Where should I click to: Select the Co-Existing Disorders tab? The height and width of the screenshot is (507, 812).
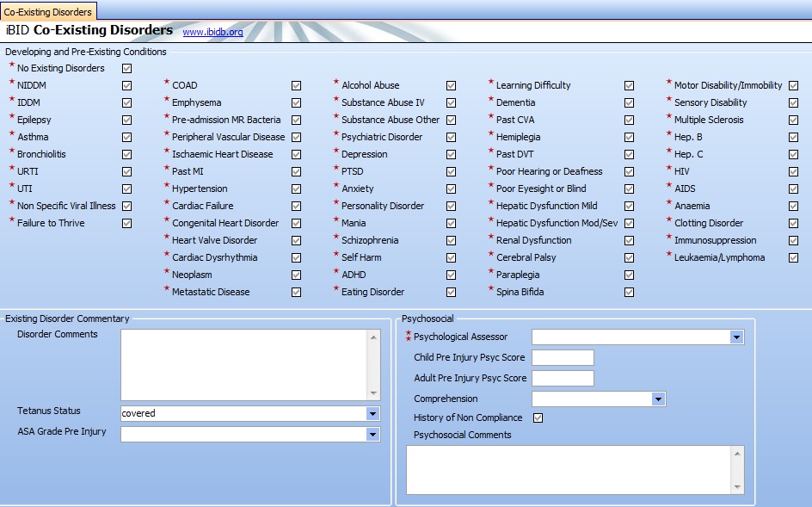[x=48, y=12]
